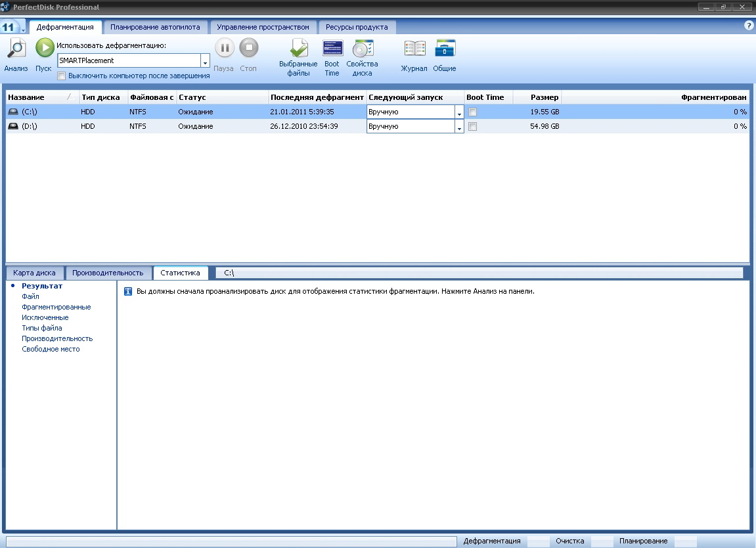Open the Файл statistics section
The height and width of the screenshot is (548, 756).
tap(30, 296)
